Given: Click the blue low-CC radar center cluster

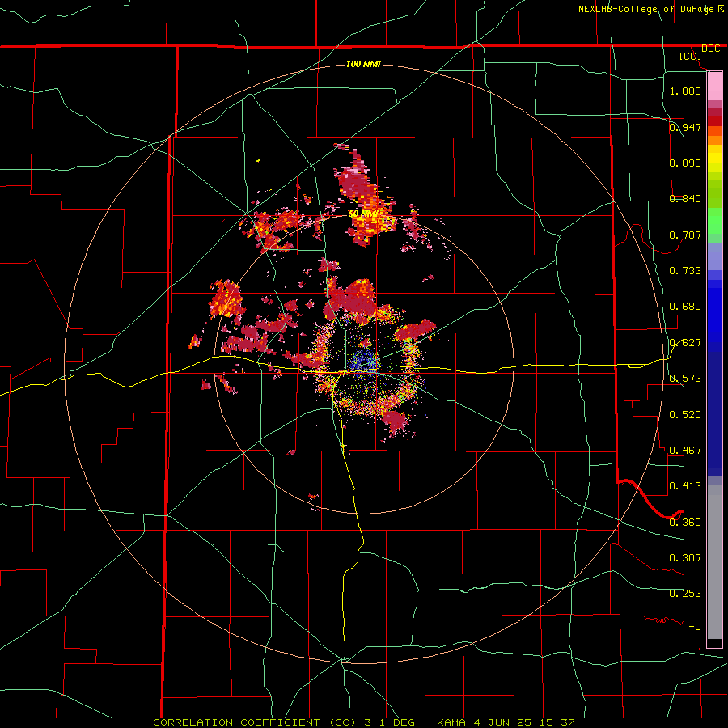Looking at the screenshot, I should click(365, 362).
